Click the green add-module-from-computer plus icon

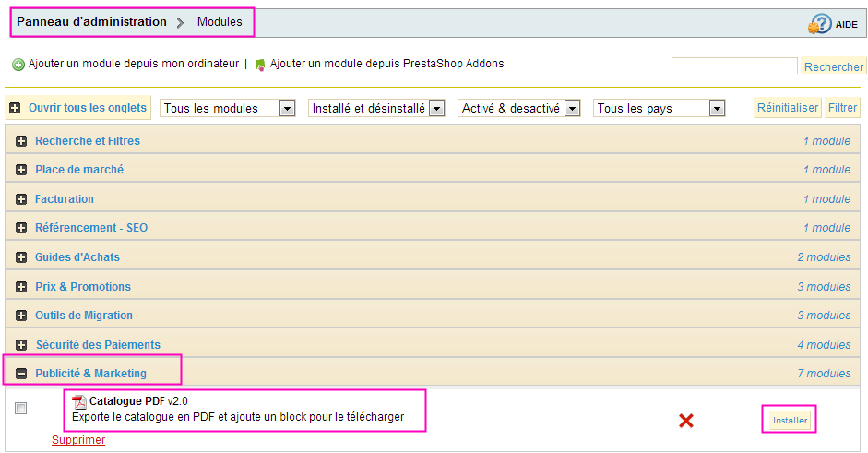click(18, 65)
